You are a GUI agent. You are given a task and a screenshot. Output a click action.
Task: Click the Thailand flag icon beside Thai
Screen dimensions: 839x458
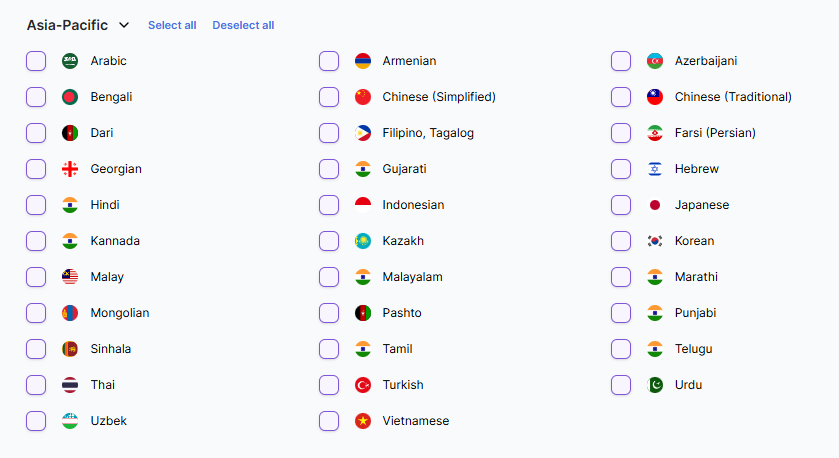tap(70, 385)
